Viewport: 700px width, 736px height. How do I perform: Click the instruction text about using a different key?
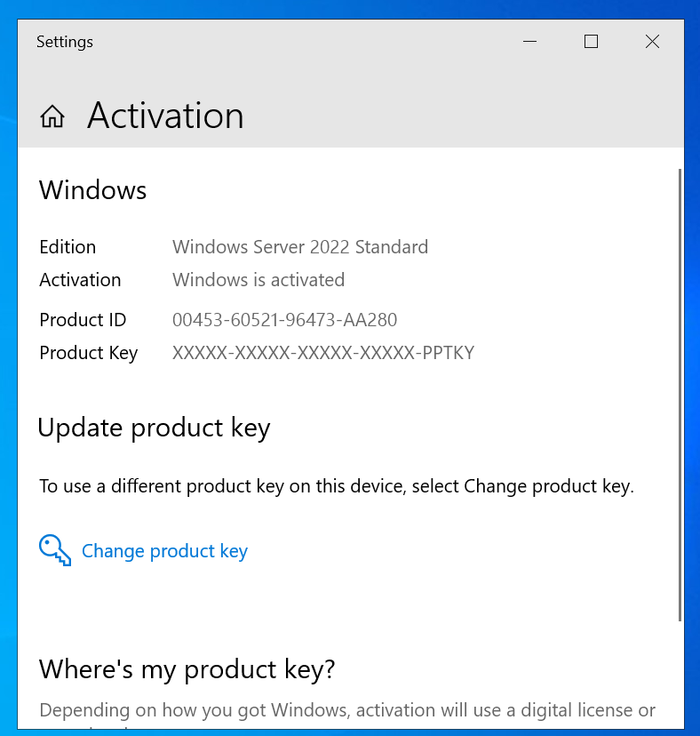tap(338, 486)
